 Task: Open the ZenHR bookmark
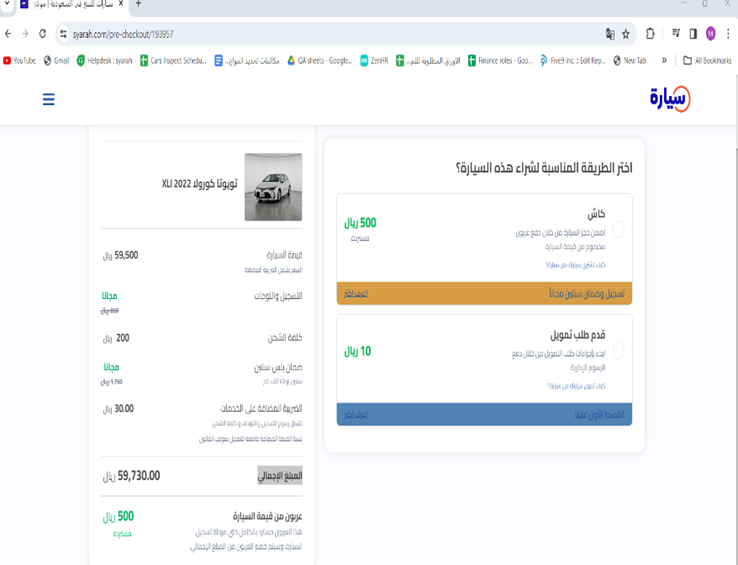[374, 61]
